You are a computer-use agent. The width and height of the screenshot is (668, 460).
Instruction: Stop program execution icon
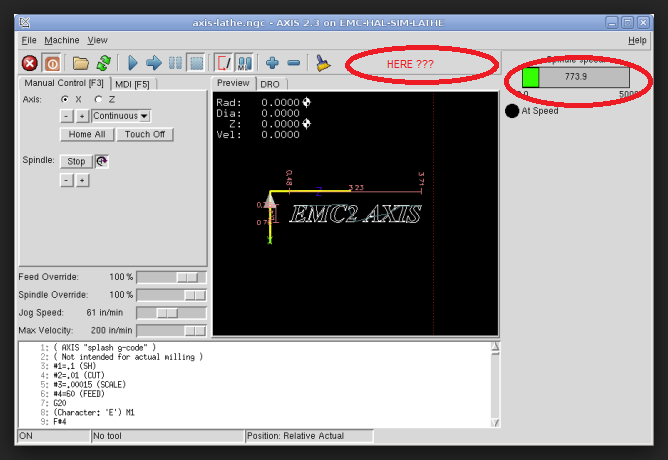196,63
